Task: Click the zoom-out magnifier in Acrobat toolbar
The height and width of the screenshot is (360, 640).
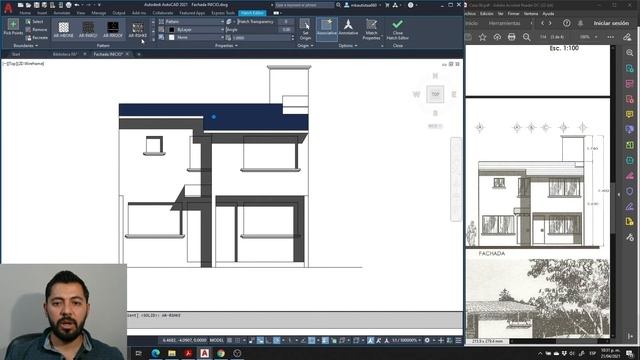Action: (x=527, y=37)
